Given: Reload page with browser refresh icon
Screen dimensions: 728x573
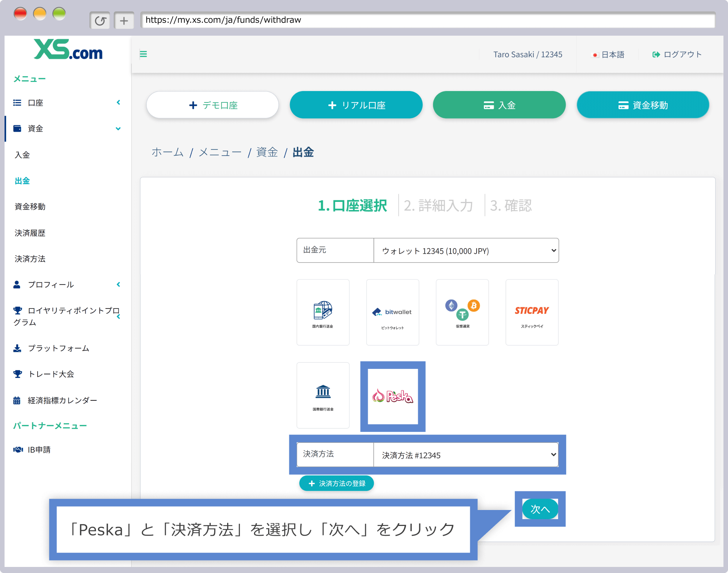Looking at the screenshot, I should [x=100, y=20].
